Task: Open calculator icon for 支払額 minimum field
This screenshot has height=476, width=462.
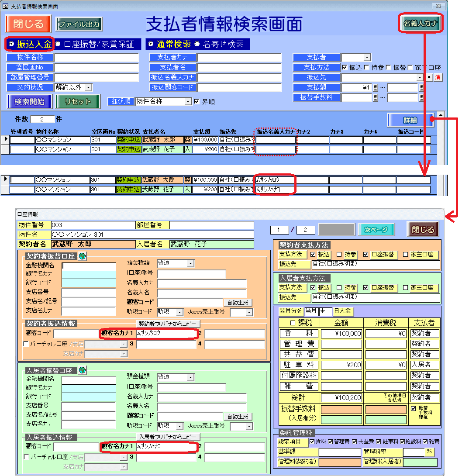Action: coord(376,88)
